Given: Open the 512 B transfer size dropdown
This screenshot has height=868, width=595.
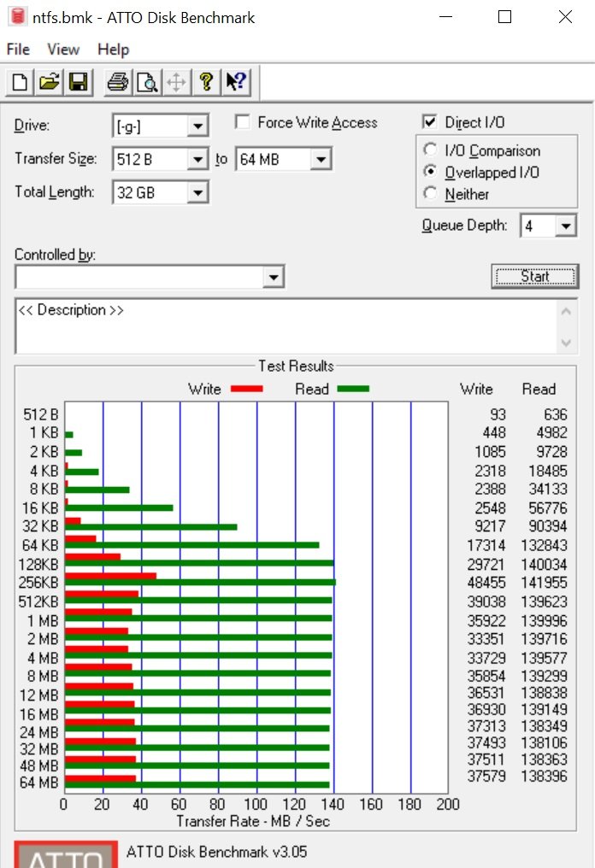Looking at the screenshot, I should click(x=197, y=160).
